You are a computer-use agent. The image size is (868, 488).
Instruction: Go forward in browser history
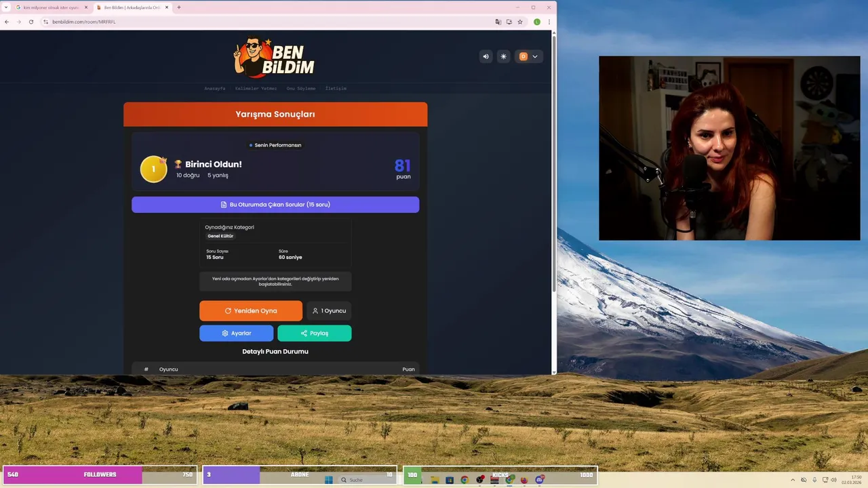pos(19,22)
